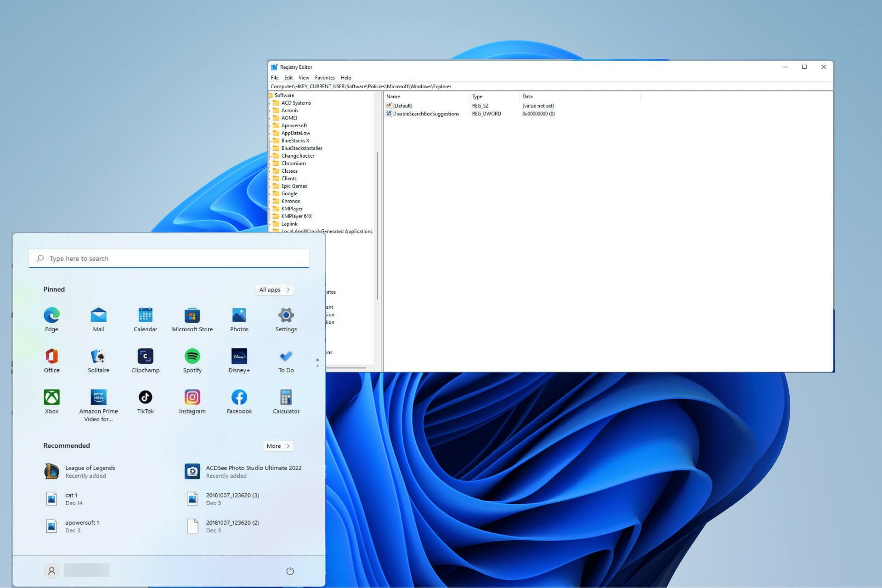Open the user account avatar
The width and height of the screenshot is (882, 588).
click(x=51, y=571)
